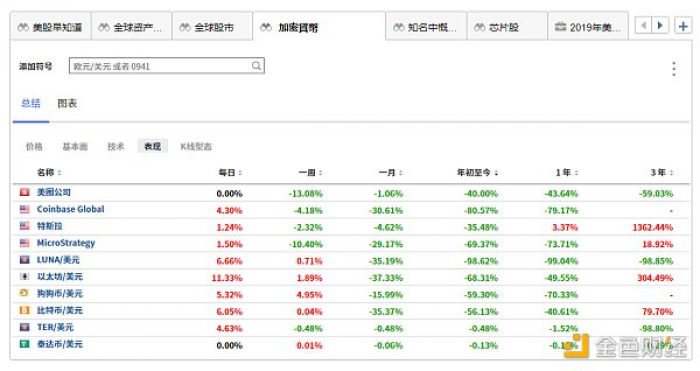Sort by the 3年 column
This screenshot has width=700, height=371.
(x=662, y=172)
